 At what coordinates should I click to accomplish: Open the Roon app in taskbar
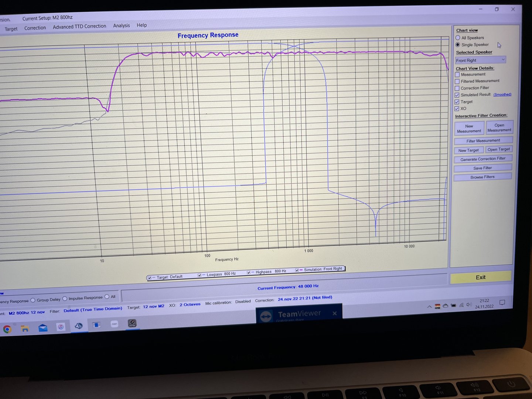coord(115,324)
